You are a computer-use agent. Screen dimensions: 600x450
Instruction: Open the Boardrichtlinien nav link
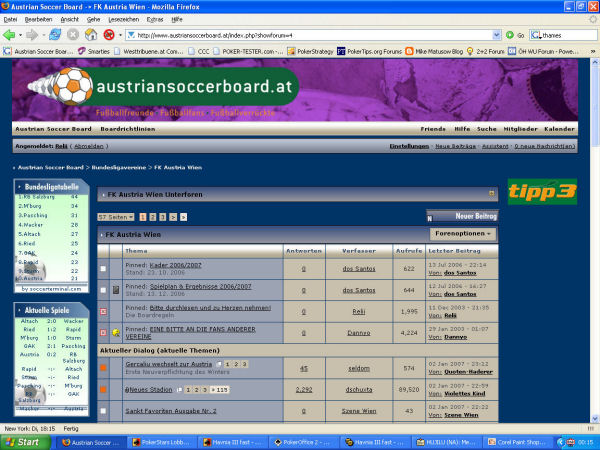(x=128, y=129)
